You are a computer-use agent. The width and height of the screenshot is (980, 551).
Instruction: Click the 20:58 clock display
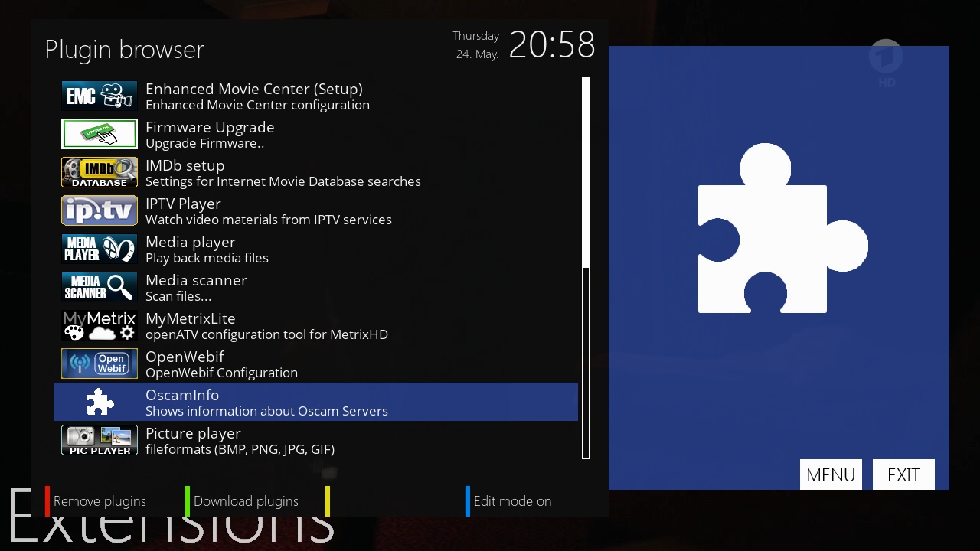click(552, 45)
